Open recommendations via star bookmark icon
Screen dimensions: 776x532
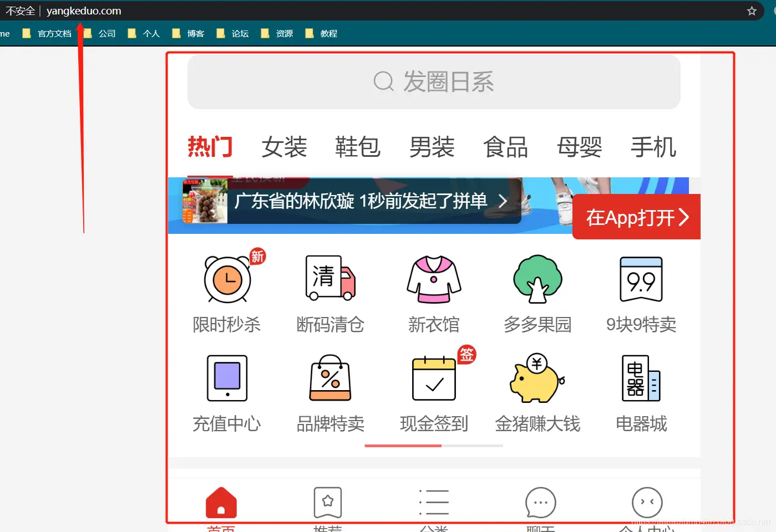(x=328, y=502)
